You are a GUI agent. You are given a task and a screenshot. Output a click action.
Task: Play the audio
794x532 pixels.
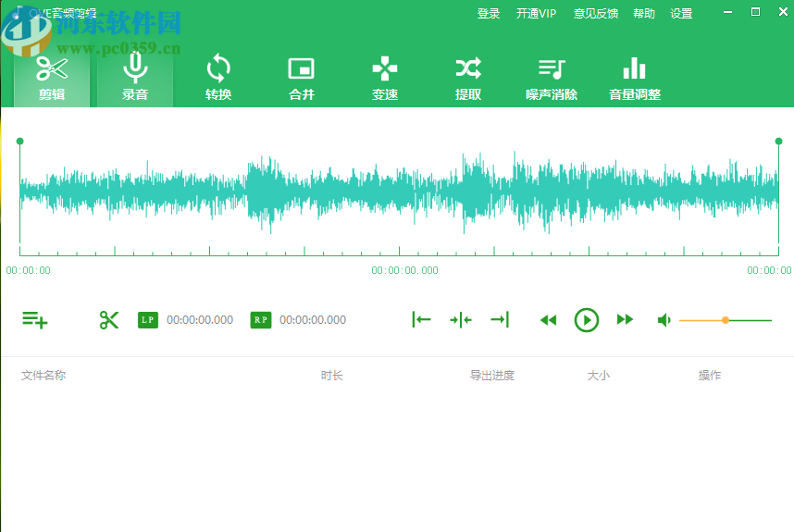point(587,320)
